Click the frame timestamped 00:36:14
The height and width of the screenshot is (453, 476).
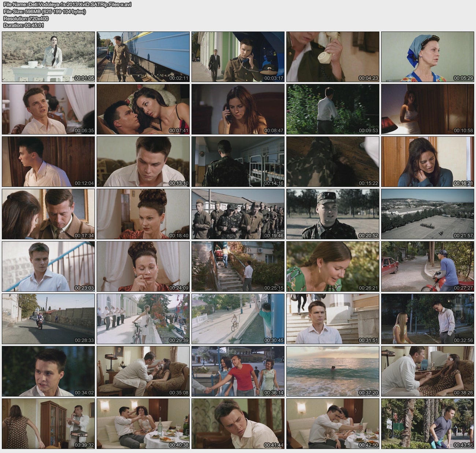point(238,371)
